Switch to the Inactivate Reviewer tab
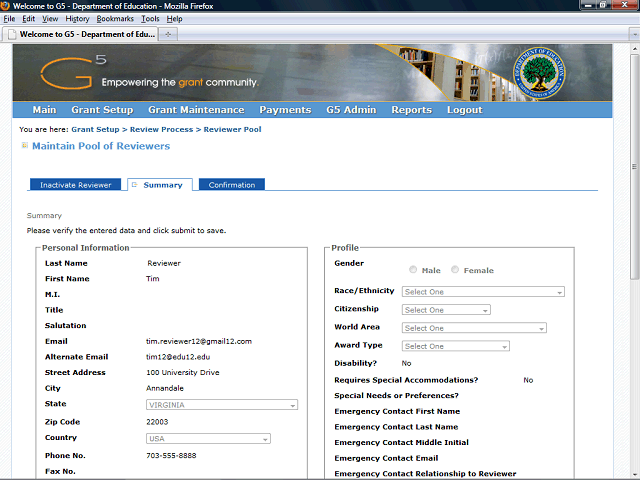Image resolution: width=640 pixels, height=480 pixels. 76,185
